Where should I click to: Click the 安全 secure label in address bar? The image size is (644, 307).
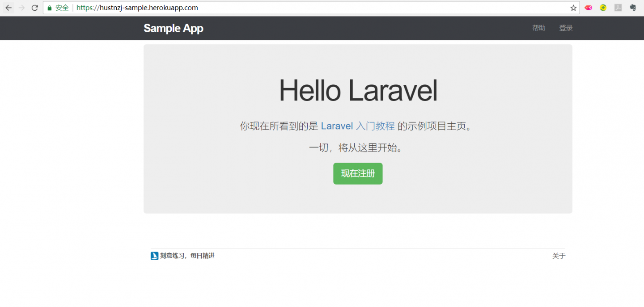tap(62, 8)
